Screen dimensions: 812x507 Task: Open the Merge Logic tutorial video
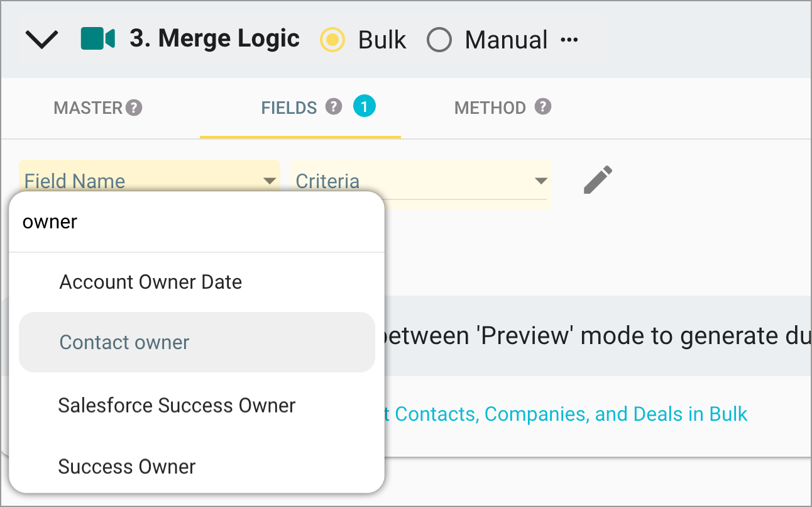pyautogui.click(x=97, y=39)
